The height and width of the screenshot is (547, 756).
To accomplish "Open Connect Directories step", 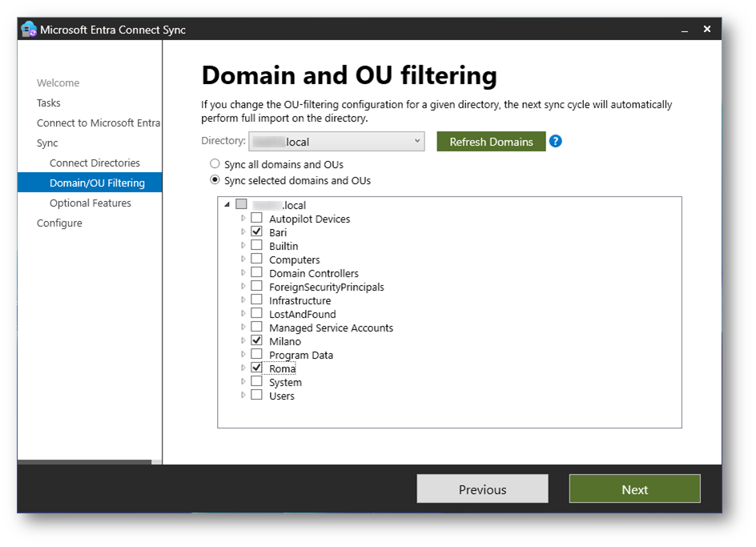I will [x=94, y=163].
